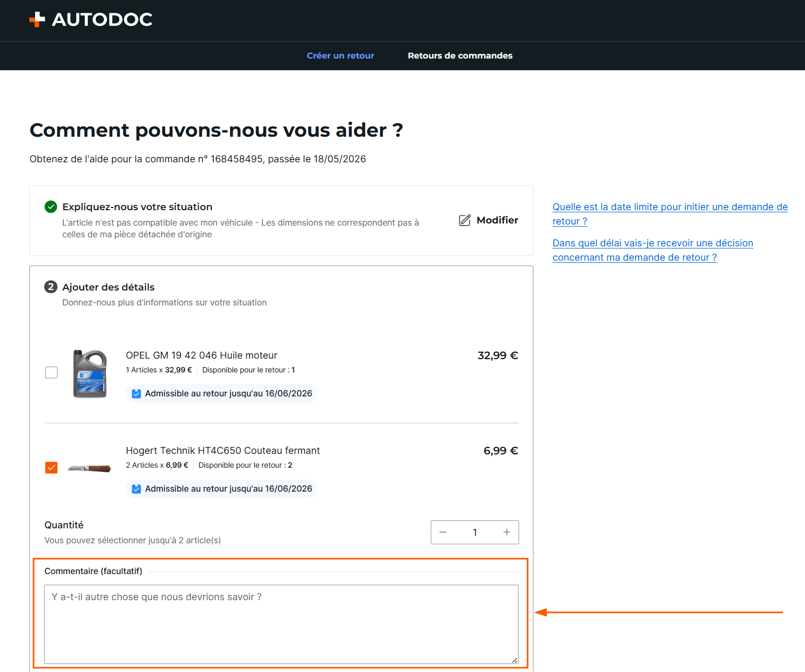Click the AUTODOC logo
805x672 pixels.
coord(91,20)
